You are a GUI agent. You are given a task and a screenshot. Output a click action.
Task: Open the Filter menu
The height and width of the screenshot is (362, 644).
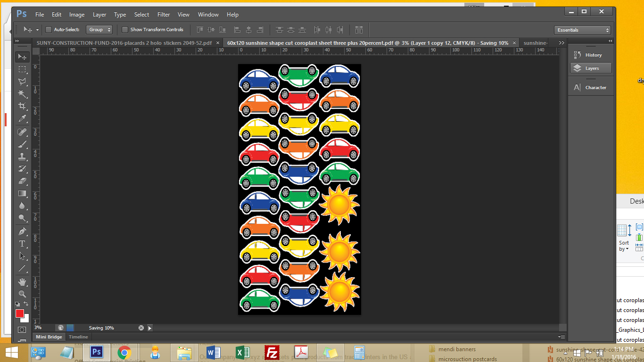click(164, 15)
